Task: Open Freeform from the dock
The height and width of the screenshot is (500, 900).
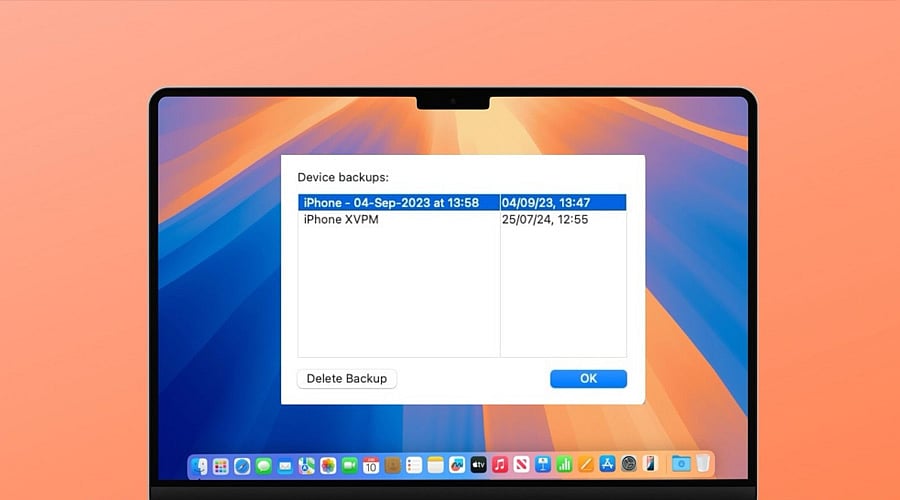Action: click(457, 466)
